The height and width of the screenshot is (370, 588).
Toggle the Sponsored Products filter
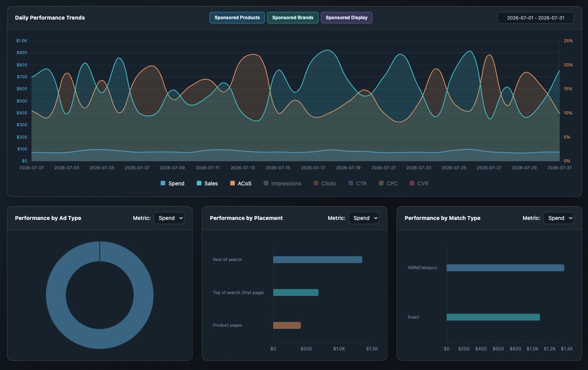click(x=237, y=18)
